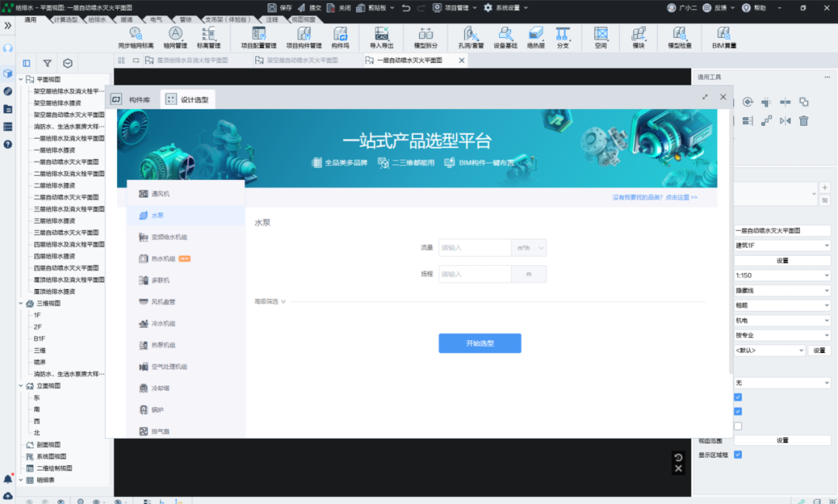Click the 开始选型 button
838x504 pixels.
(x=480, y=343)
